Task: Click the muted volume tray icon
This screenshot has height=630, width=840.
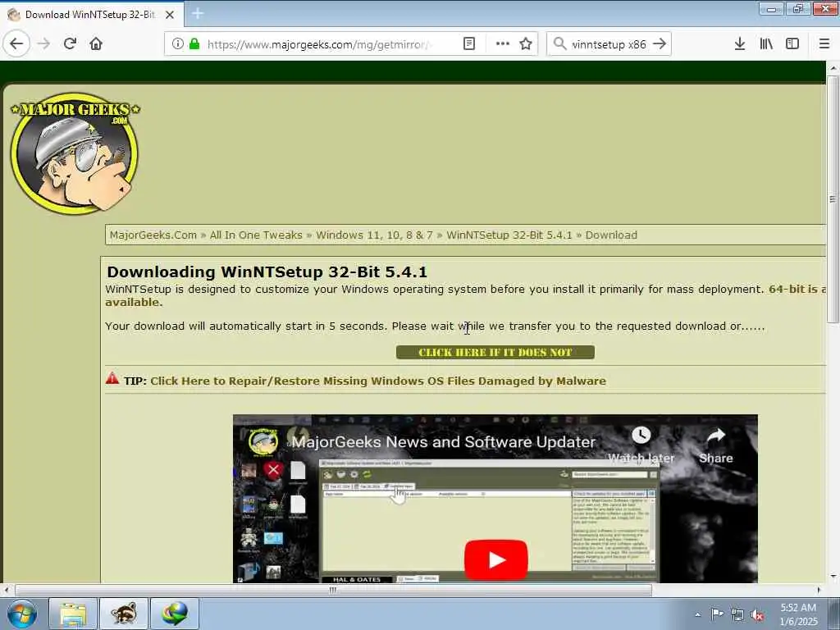Action: point(757,615)
